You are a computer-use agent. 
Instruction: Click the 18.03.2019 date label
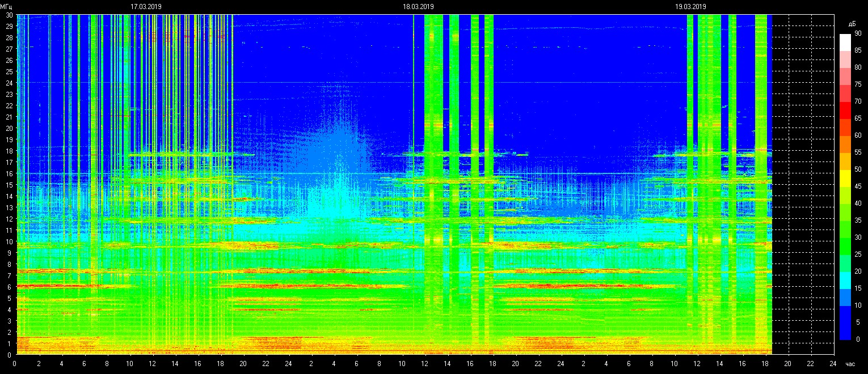pyautogui.click(x=418, y=7)
